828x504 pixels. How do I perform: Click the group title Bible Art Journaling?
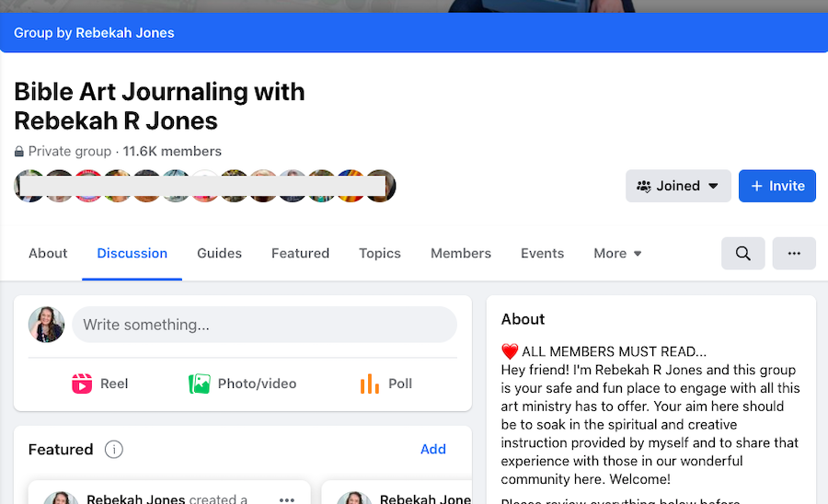[159, 106]
